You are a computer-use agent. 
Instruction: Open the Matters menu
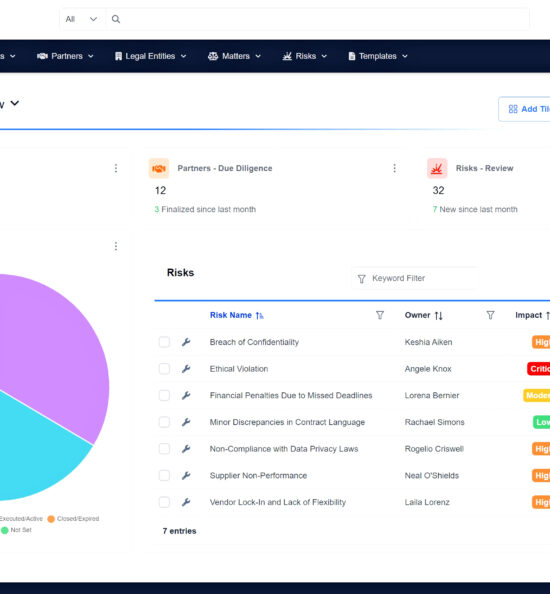tap(234, 56)
